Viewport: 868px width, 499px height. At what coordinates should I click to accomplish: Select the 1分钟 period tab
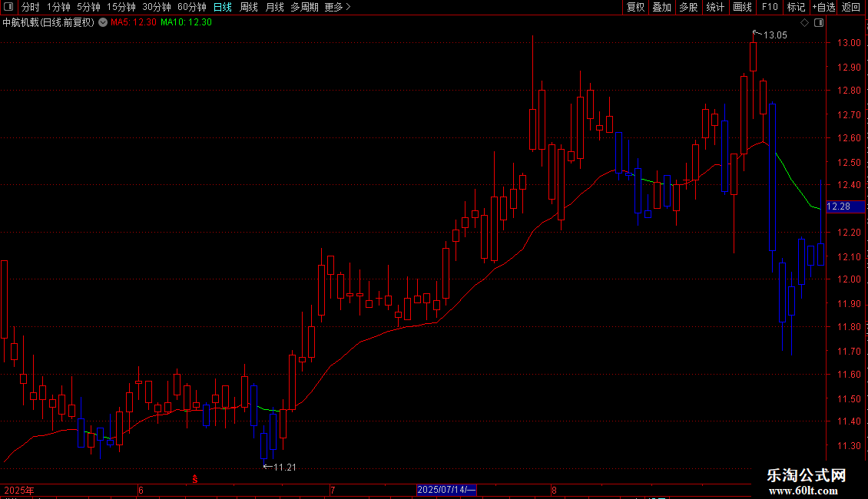coord(58,7)
